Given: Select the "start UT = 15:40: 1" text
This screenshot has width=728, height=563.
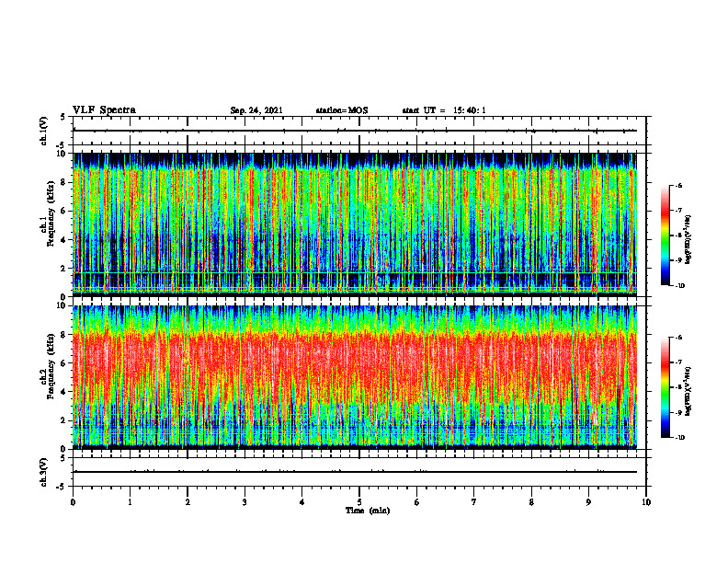Looking at the screenshot, I should pyautogui.click(x=444, y=110).
